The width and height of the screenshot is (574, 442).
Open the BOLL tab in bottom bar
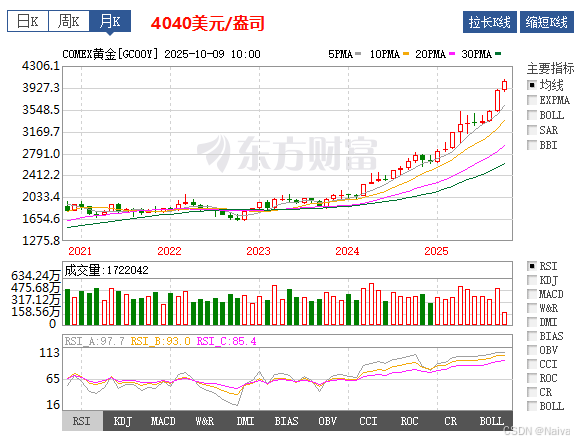coord(492,421)
